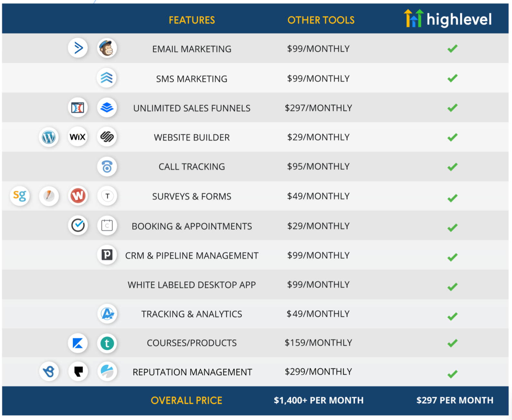The width and height of the screenshot is (512, 420).
Task: Click the green checkmark in Unlimited Sales Funnels row
Action: click(452, 108)
